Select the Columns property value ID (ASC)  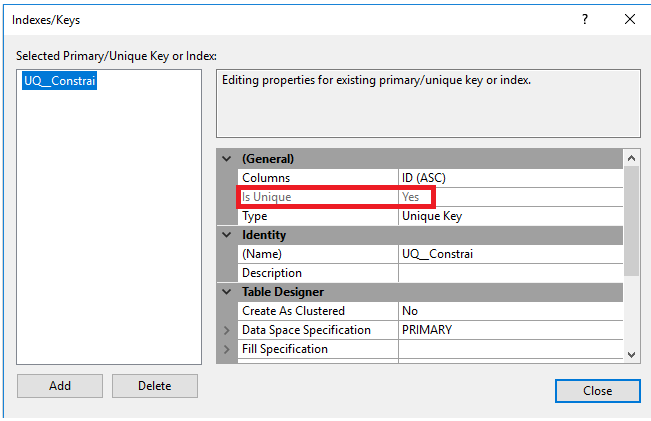(508, 178)
